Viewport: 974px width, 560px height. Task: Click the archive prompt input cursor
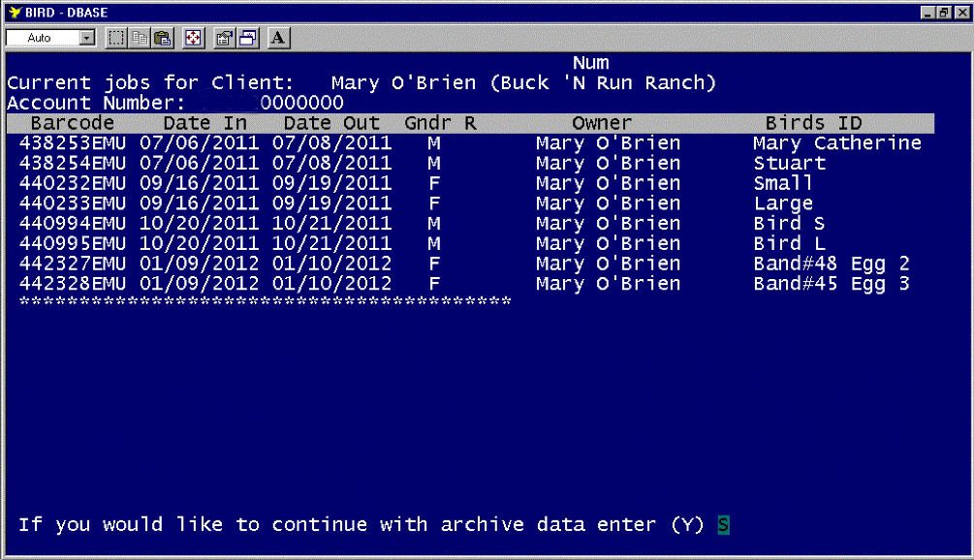click(723, 525)
